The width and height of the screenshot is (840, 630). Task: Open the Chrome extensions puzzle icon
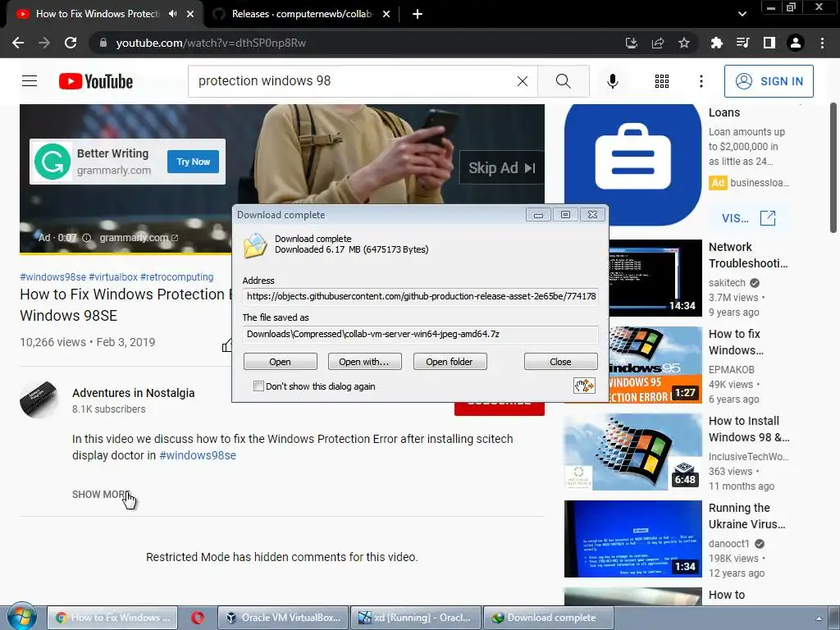716,43
